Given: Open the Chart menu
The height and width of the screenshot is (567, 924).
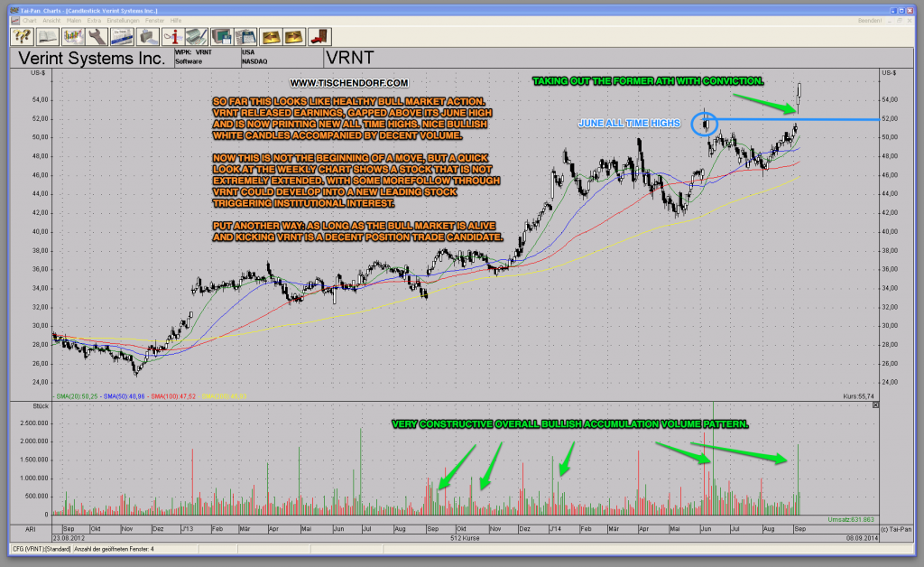Looking at the screenshot, I should click(31, 20).
